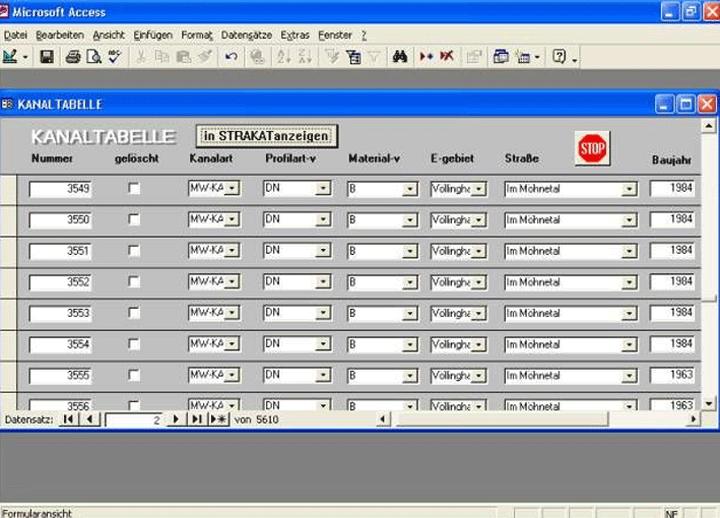Open Print Preview from toolbar

[94, 57]
